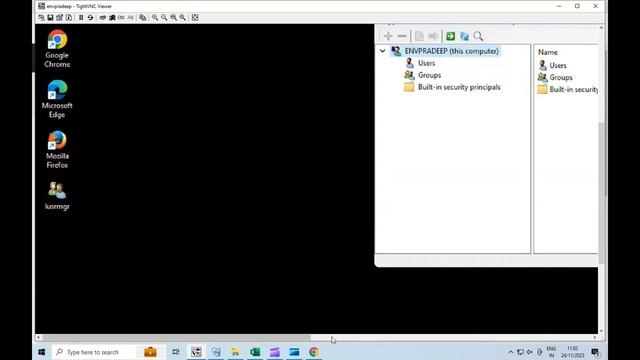This screenshot has height=360, width=640.
Task: Switch viewer to full screen mode
Action: click(195, 18)
